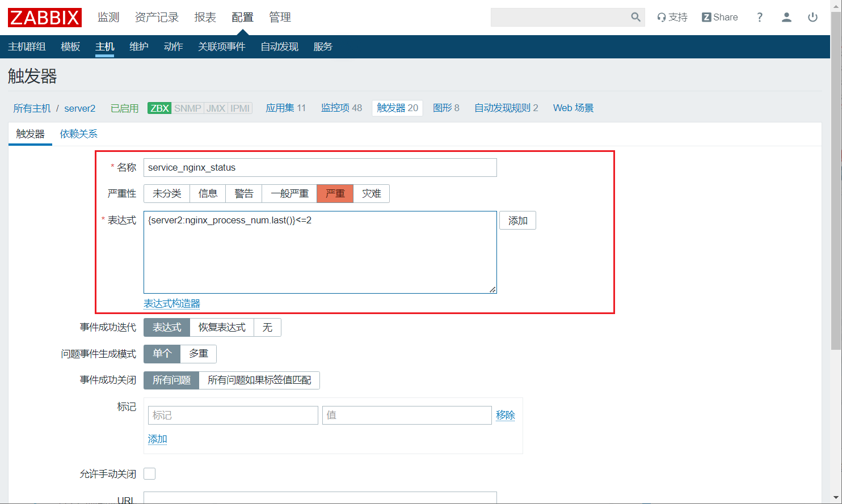This screenshot has height=504, width=842.
Task: Click Remove (移除) tag link
Action: (505, 416)
